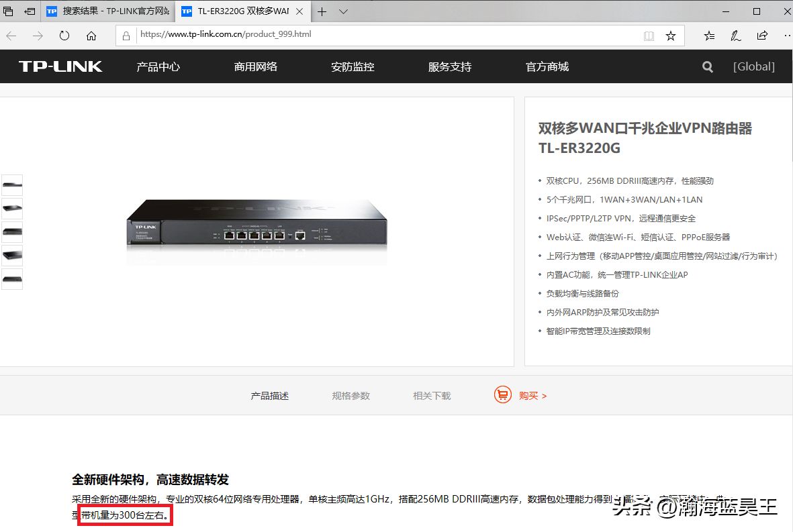793x532 pixels.
Task: Open the 服务支持 menu
Action: 450,66
